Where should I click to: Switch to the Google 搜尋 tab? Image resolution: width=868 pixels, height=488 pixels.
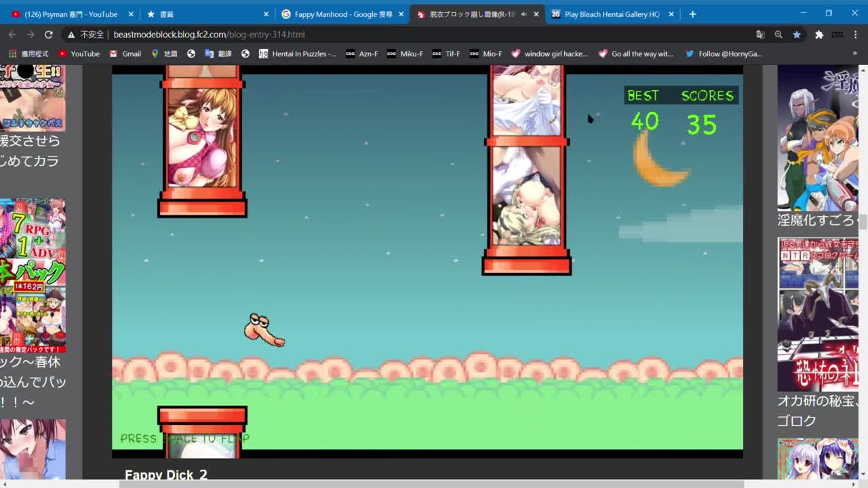click(x=339, y=14)
